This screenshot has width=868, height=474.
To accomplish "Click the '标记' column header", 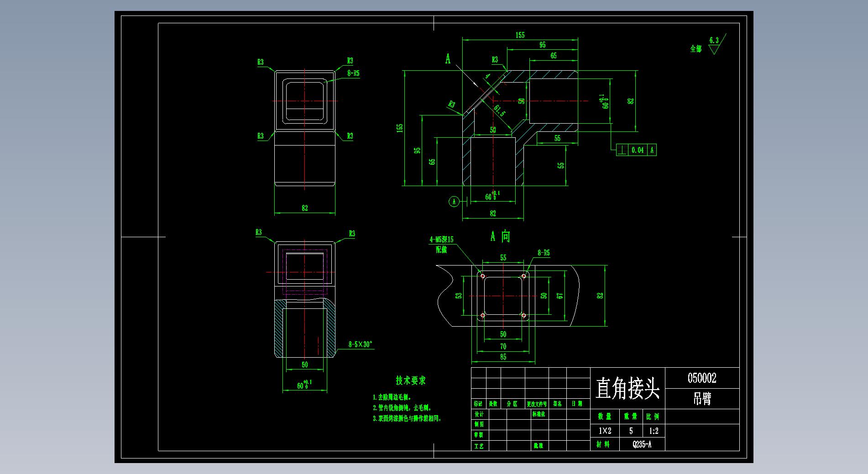I will 478,404.
